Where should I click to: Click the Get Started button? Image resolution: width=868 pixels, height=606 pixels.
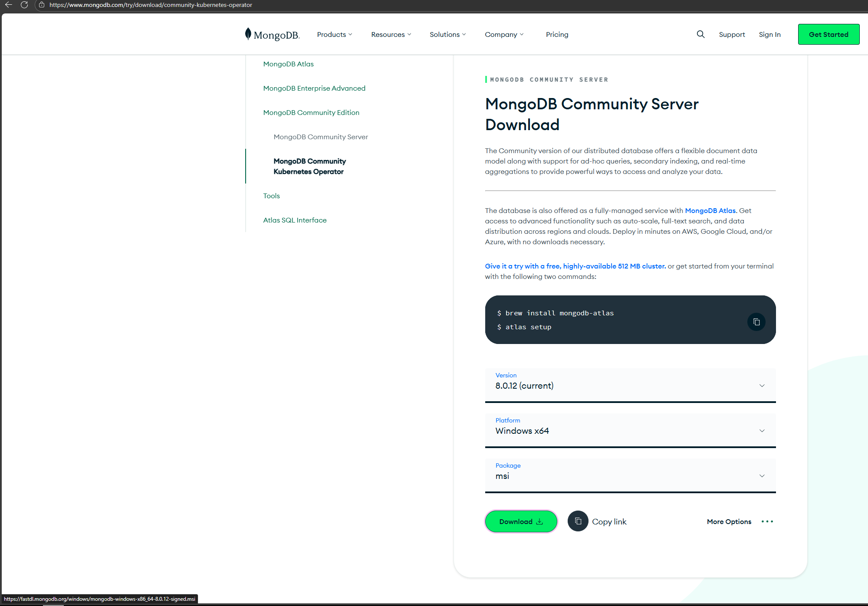[x=829, y=34]
